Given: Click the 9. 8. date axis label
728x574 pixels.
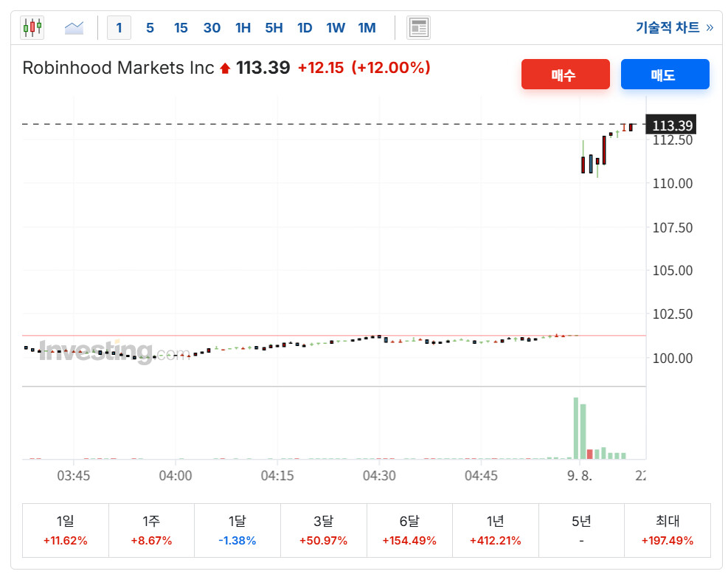Looking at the screenshot, I should coord(580,476).
